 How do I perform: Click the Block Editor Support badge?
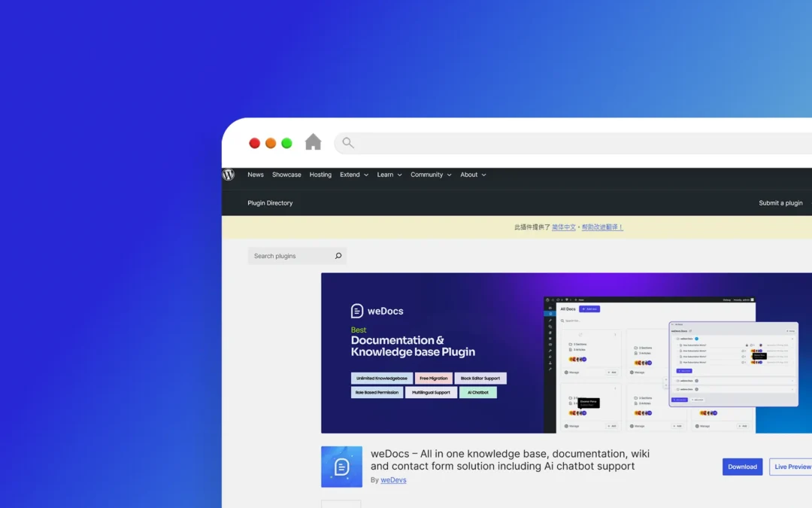click(480, 379)
